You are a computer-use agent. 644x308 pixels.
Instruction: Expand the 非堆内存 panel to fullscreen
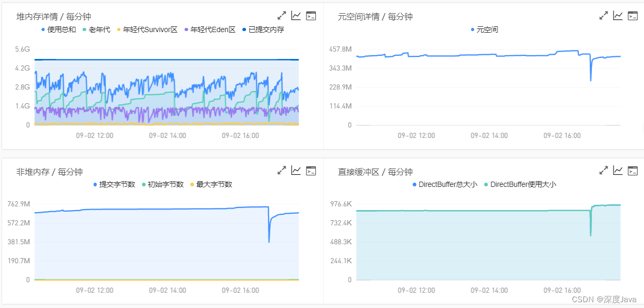point(282,171)
